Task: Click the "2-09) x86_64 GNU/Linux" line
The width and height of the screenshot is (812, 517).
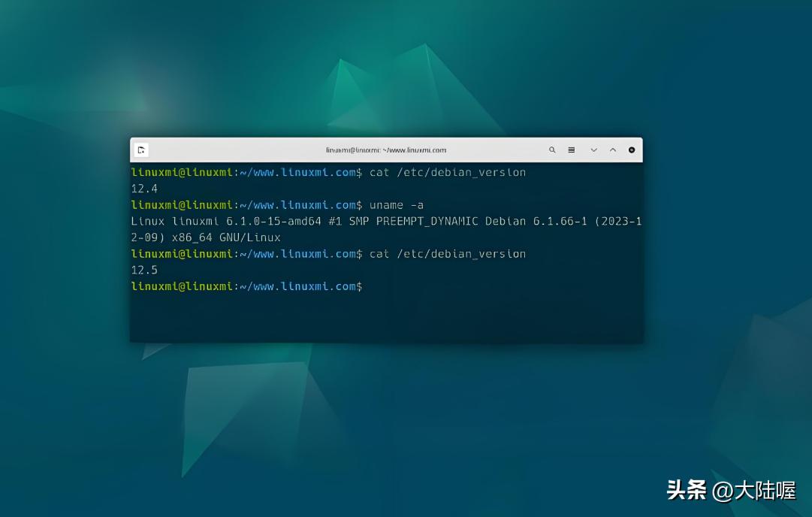Action: tap(206, 237)
